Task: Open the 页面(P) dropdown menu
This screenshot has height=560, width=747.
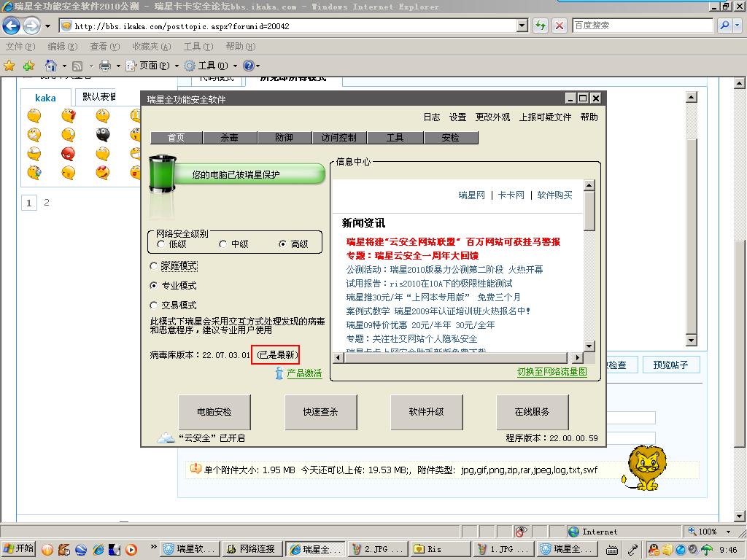Action: click(x=152, y=66)
